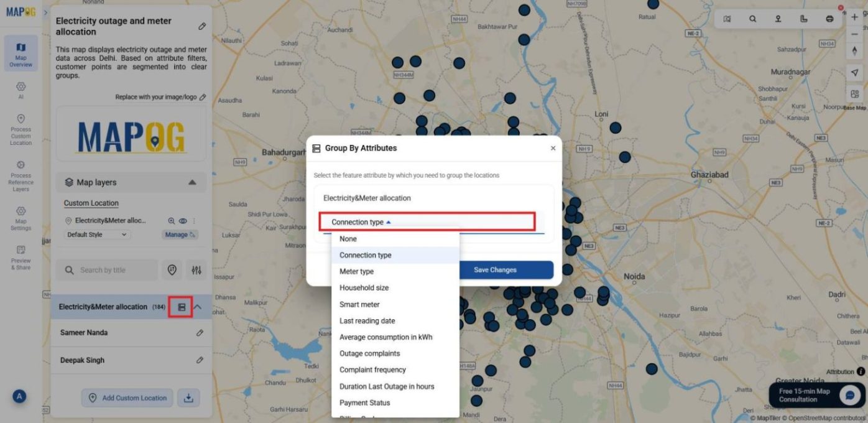Viewport: 868px width, 423px height.
Task: Click inside the Search by title field
Action: pyautogui.click(x=112, y=269)
